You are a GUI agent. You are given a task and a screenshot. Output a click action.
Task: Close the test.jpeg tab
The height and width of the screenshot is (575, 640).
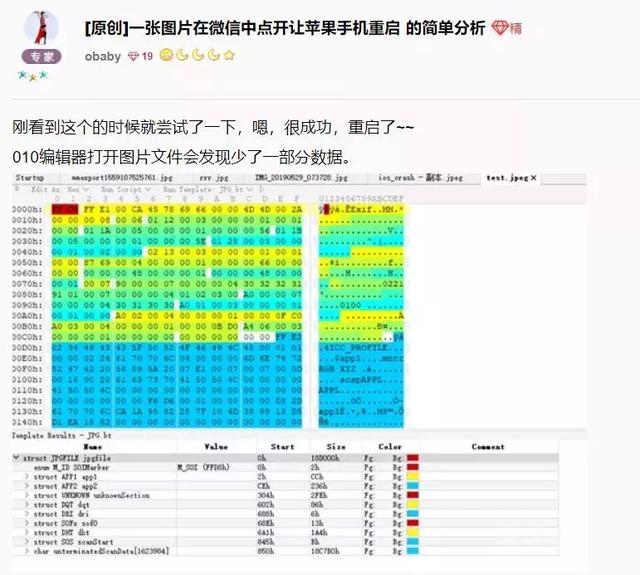(x=533, y=178)
